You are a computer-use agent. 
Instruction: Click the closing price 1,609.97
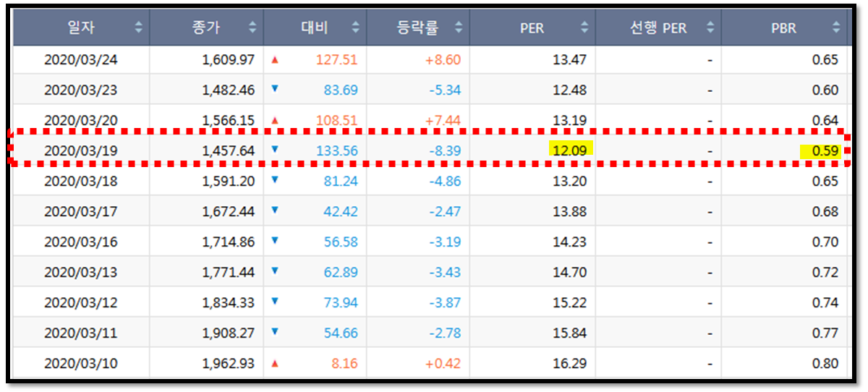point(229,60)
